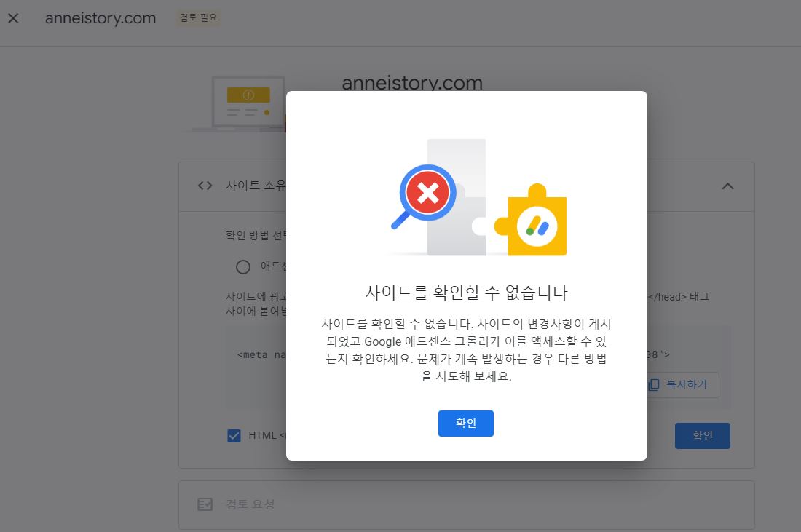
Task: Select the 애드센스 radio option
Action: (x=243, y=266)
